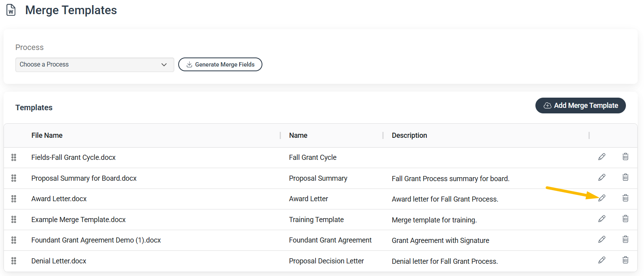Image resolution: width=644 pixels, height=276 pixels.
Task: Click the Description column header
Action: point(409,135)
